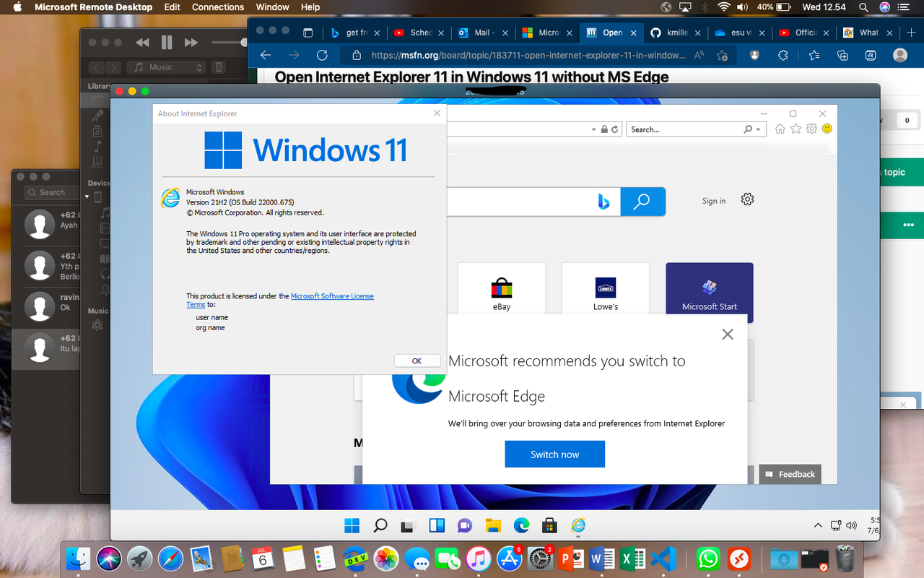The image size is (924, 578).
Task: Click the Internet Explorer Search box
Action: point(684,129)
